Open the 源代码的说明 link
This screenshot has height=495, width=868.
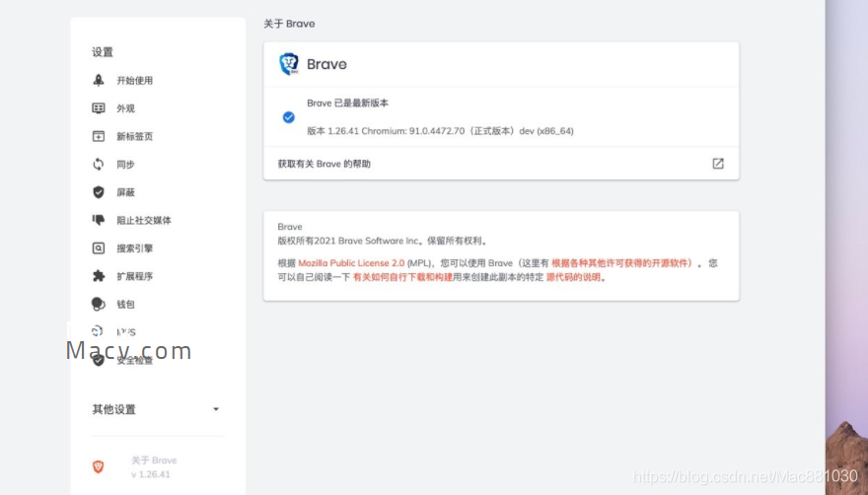click(573, 277)
